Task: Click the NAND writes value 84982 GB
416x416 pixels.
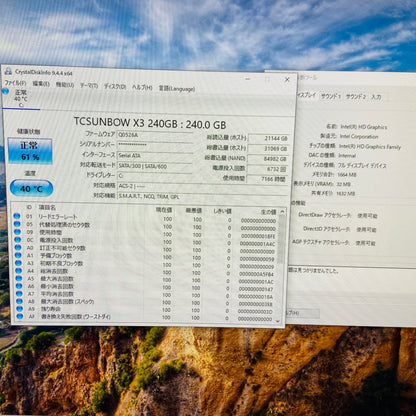Action: [x=268, y=159]
